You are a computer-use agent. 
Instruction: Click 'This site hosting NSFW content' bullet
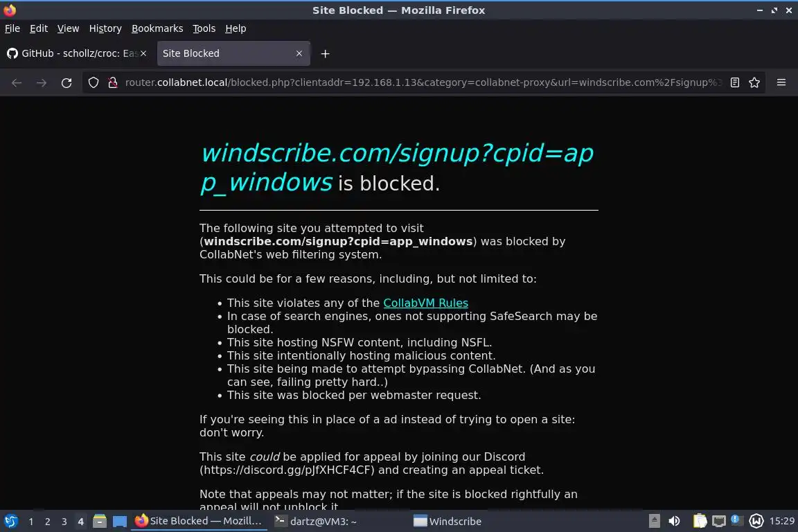pos(360,343)
